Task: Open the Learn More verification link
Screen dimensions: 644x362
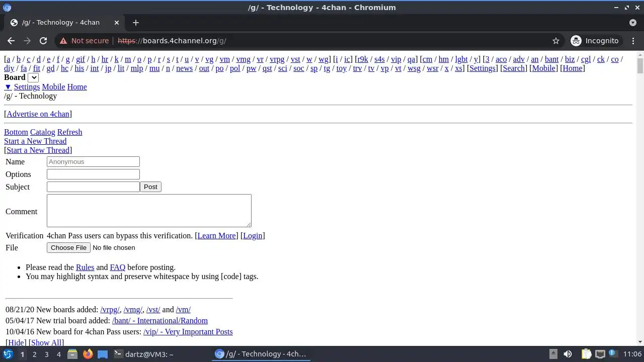Action: (216, 236)
